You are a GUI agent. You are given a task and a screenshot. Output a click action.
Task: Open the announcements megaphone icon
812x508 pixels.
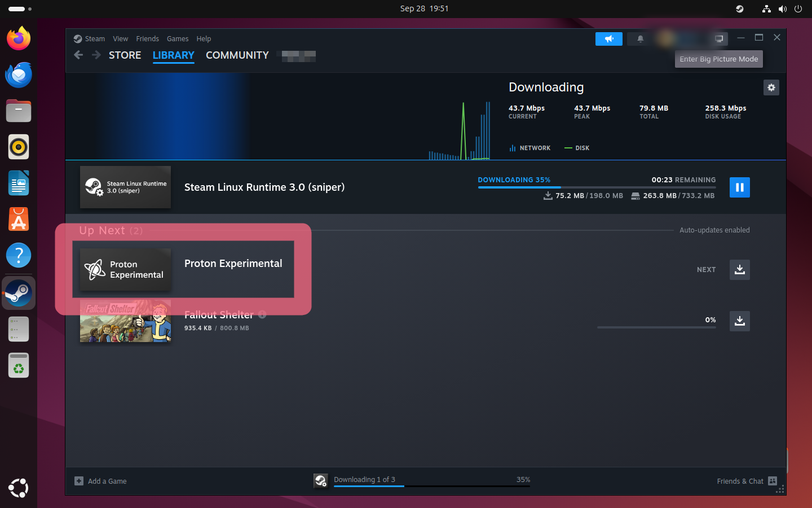[x=608, y=39]
